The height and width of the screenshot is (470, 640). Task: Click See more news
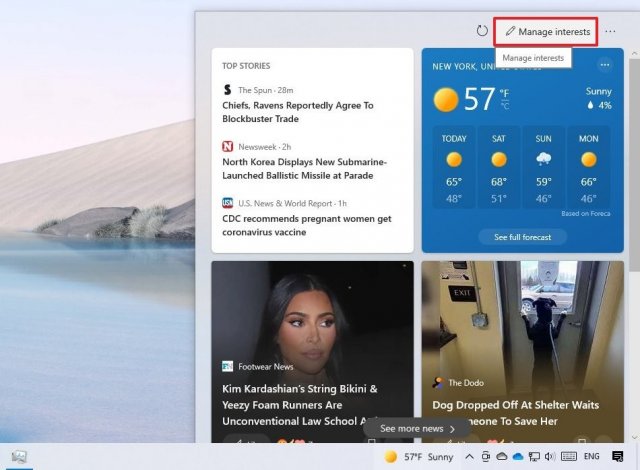click(x=417, y=429)
